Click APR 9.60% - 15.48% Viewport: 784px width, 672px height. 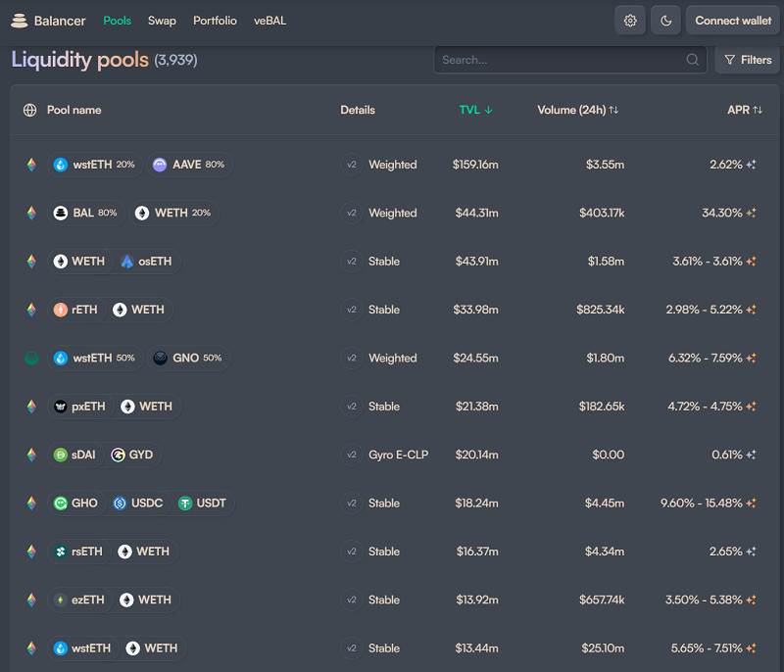click(x=701, y=504)
